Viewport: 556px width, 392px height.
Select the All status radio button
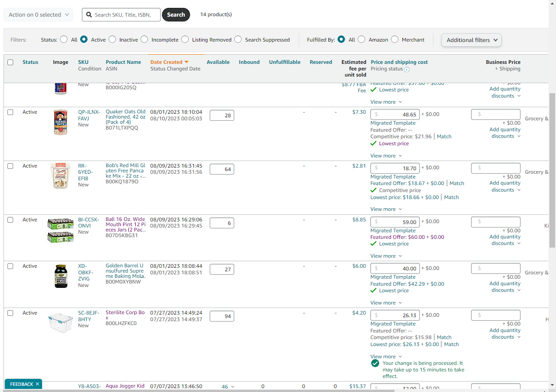64,39
